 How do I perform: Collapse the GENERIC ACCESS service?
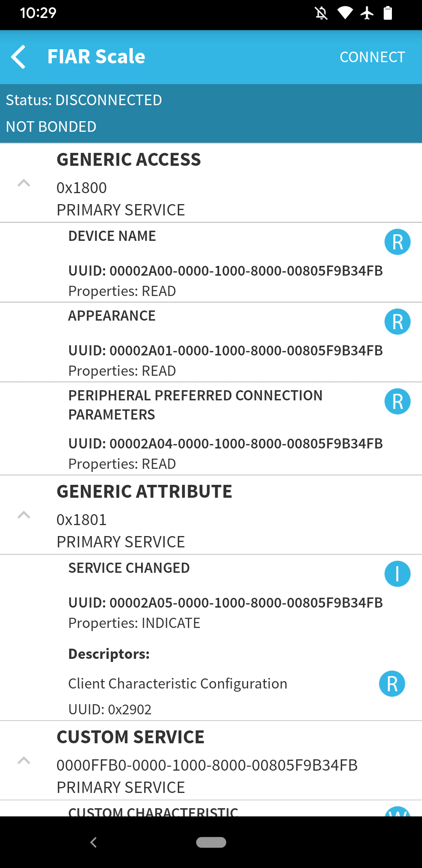click(x=24, y=184)
